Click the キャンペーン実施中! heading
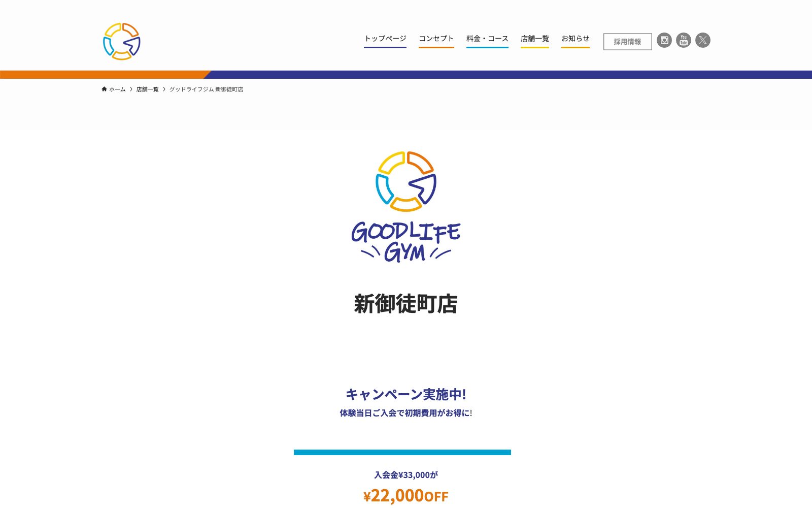This screenshot has height=508, width=812. click(x=406, y=394)
